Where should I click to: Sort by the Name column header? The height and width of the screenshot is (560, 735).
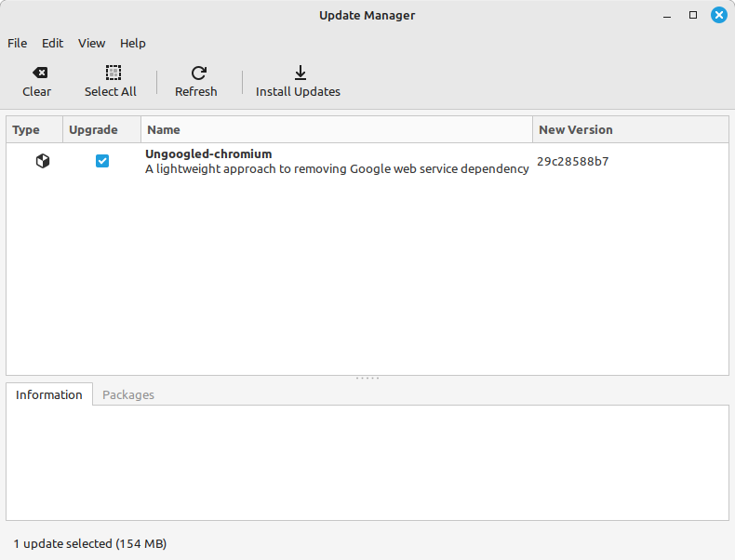click(337, 130)
